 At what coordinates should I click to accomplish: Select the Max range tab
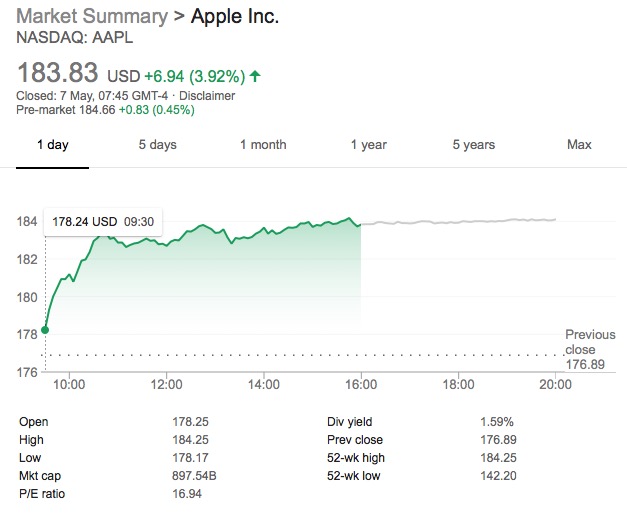coord(579,145)
